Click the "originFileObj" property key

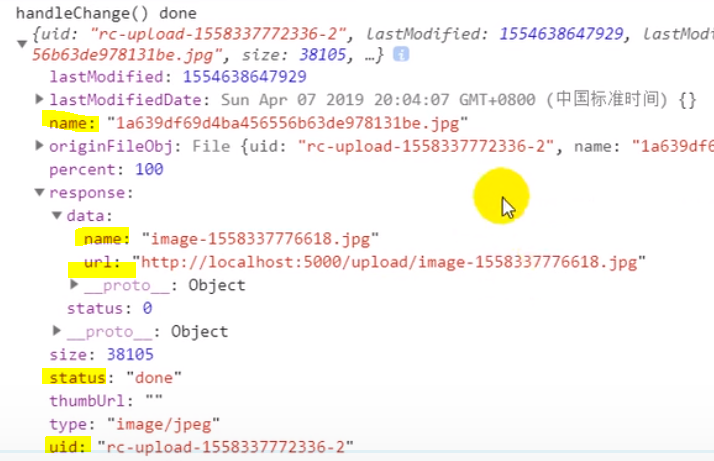click(111, 146)
